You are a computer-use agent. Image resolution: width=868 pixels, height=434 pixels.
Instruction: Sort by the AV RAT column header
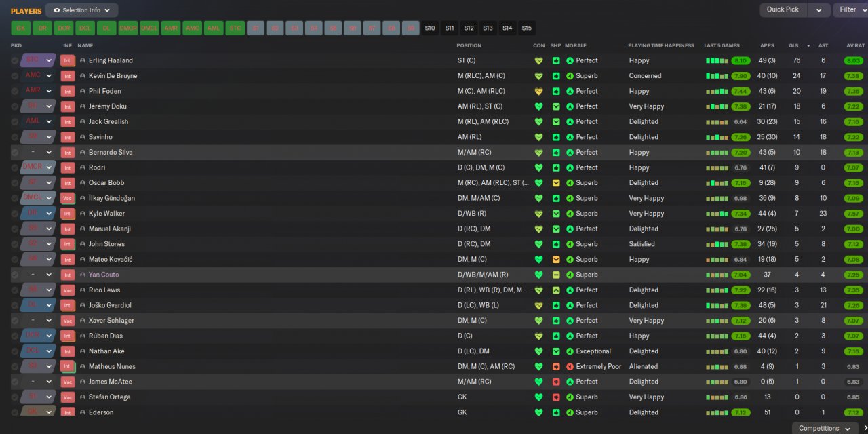[x=855, y=46]
